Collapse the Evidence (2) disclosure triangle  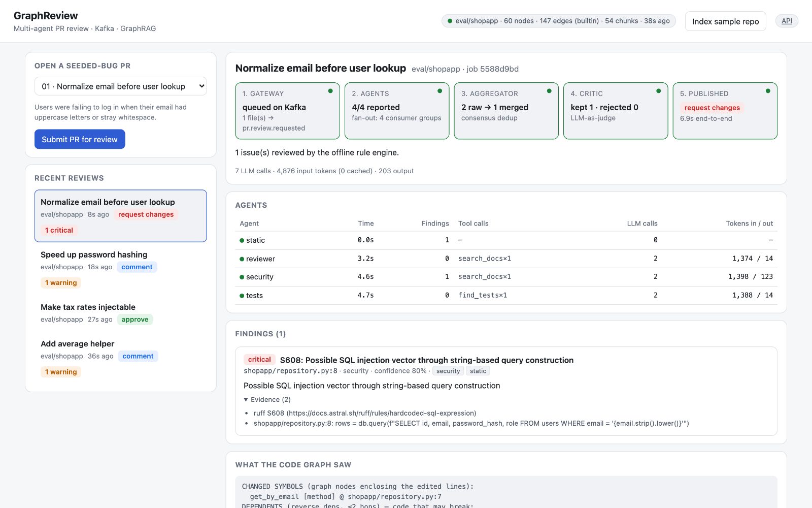tap(246, 400)
